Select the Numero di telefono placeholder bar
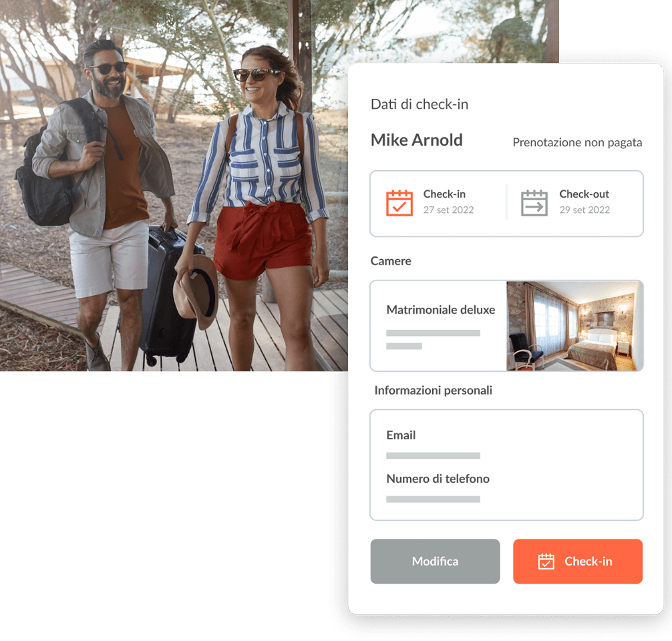 (x=433, y=499)
